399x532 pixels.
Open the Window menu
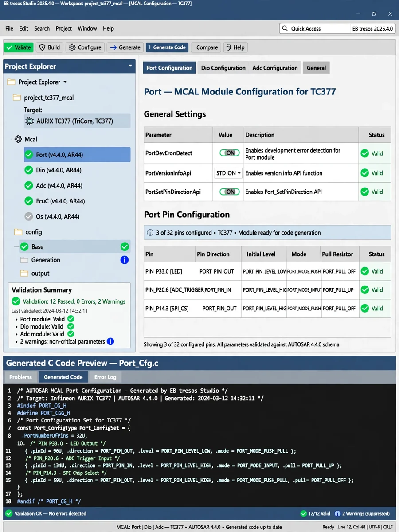pyautogui.click(x=87, y=28)
